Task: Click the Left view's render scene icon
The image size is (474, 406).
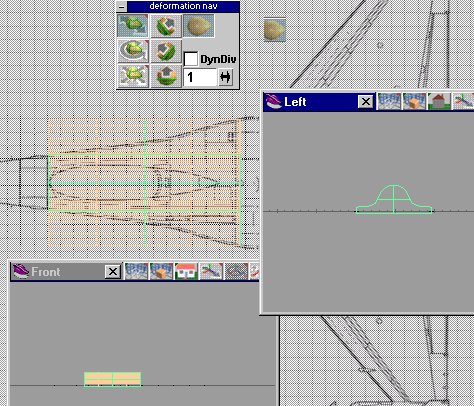Action: (x=389, y=101)
